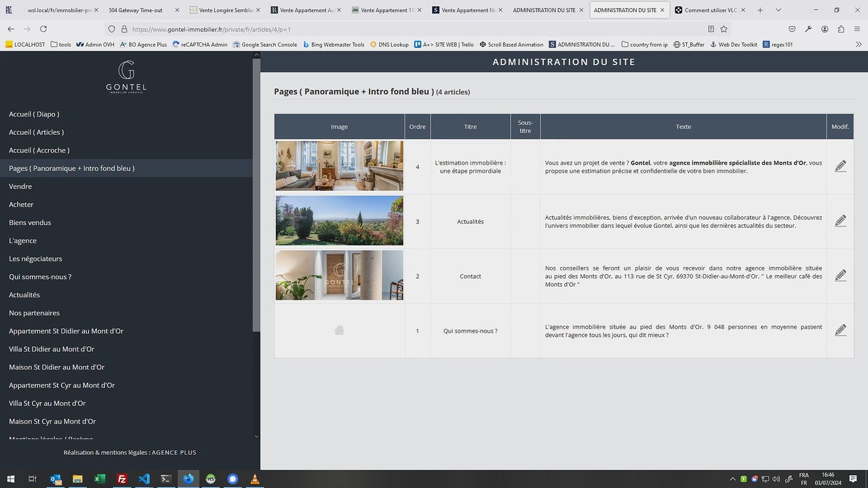Viewport: 868px width, 488px height.
Task: Open 'Acheter' in the sidebar menu
Action: pyautogui.click(x=21, y=205)
